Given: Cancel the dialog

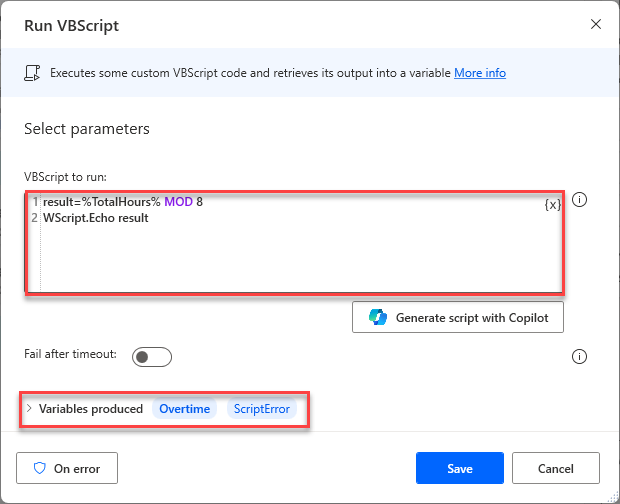Looking at the screenshot, I should (x=556, y=468).
